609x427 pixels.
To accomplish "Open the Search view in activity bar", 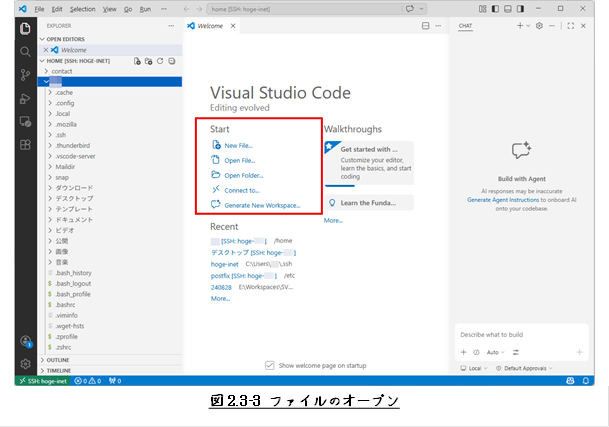I will pyautogui.click(x=25, y=51).
